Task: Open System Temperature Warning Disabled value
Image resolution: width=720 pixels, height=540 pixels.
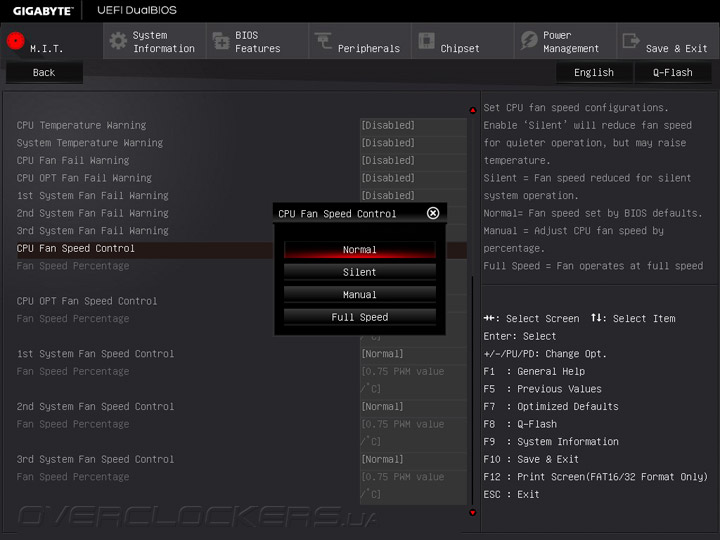Action: 413,143
